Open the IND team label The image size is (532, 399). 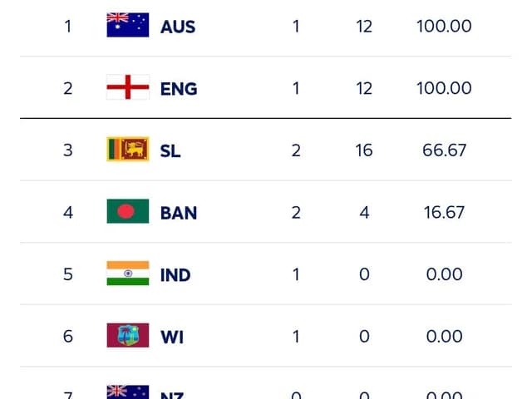pyautogui.click(x=175, y=275)
